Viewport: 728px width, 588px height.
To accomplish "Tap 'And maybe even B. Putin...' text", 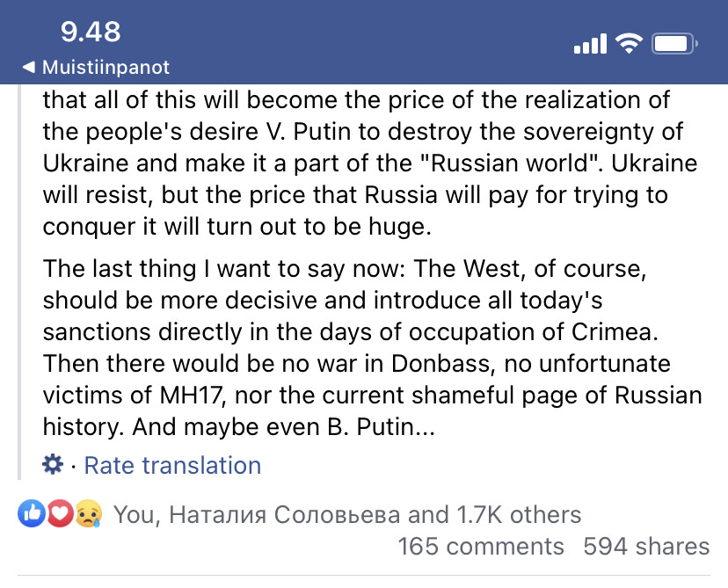I will pos(284,427).
